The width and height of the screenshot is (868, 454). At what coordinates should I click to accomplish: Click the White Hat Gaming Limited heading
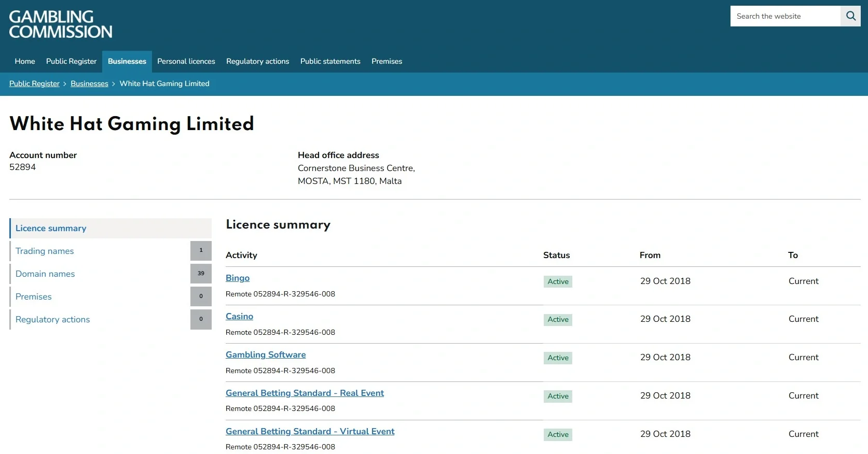click(x=132, y=124)
